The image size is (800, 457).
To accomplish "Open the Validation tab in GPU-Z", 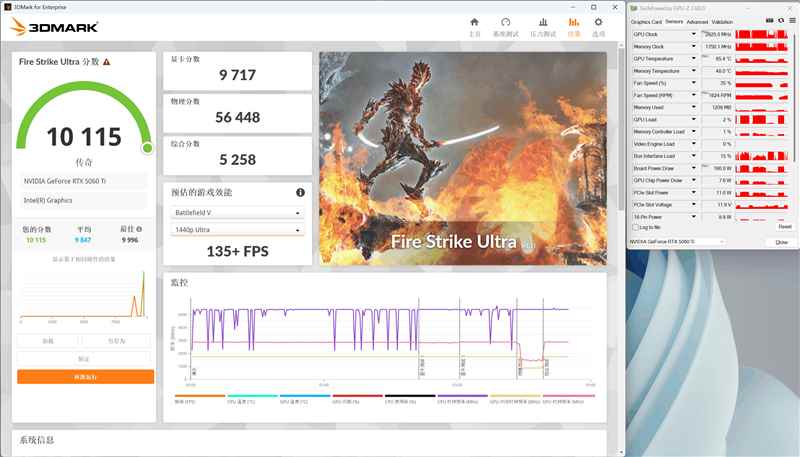I will click(x=722, y=21).
